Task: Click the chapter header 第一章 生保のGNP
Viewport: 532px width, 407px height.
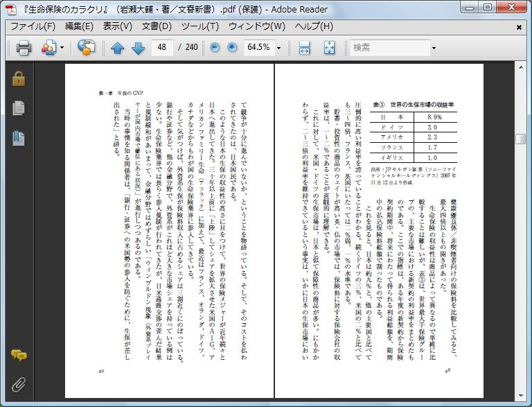Action: [x=121, y=93]
